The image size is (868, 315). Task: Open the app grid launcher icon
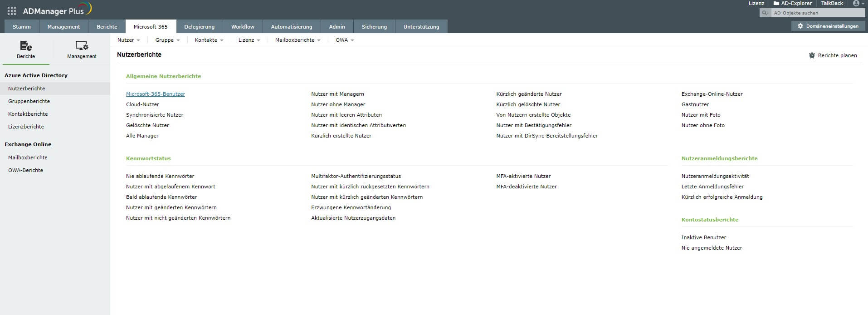12,11
